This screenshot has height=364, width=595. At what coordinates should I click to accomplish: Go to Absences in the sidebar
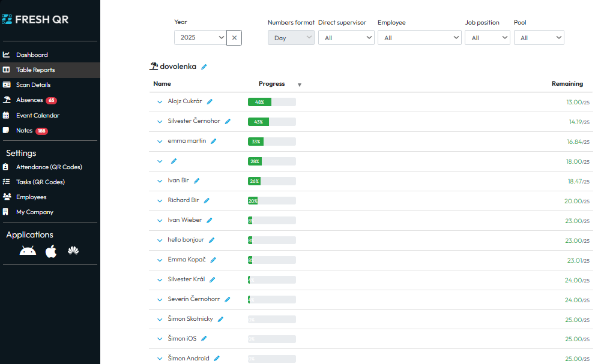[x=29, y=100]
